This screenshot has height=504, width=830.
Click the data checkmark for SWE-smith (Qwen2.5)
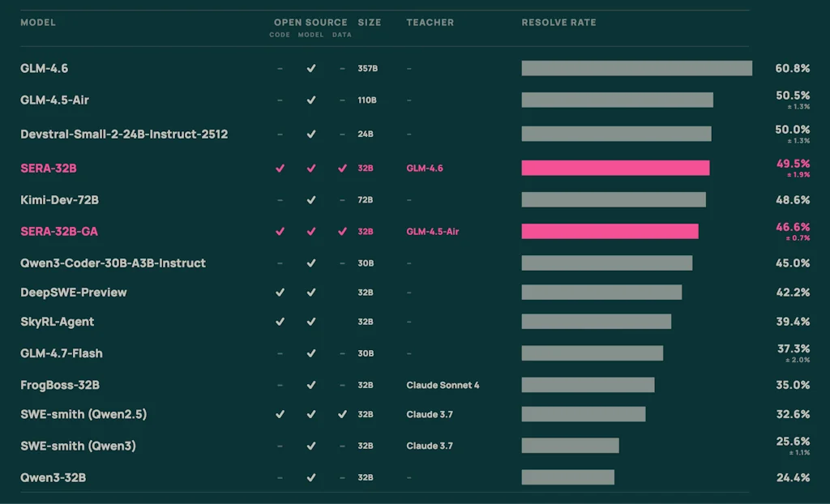[342, 414]
